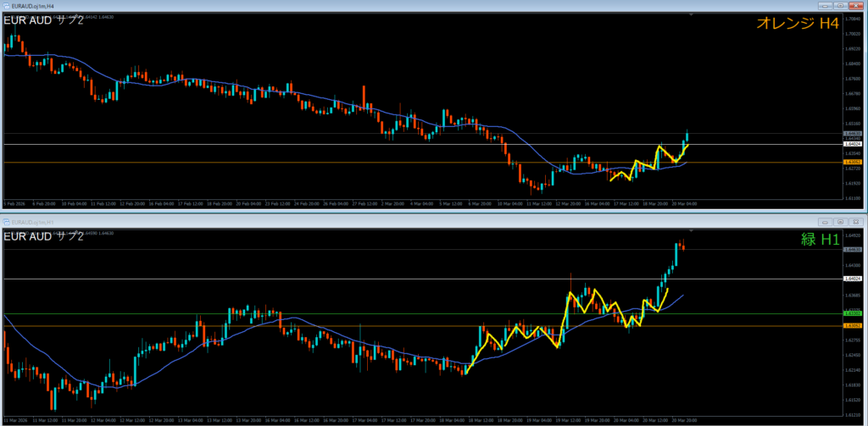Click the H4 chart shift marker triangle
This screenshot has width=868, height=426.
[x=693, y=14]
